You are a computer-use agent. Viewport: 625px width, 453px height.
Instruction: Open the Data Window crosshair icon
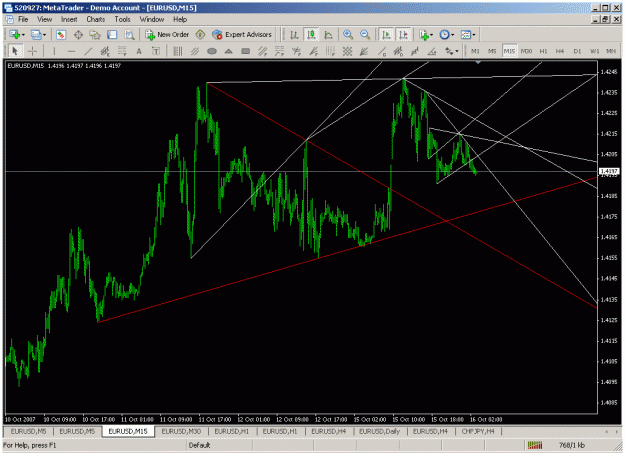pos(78,35)
